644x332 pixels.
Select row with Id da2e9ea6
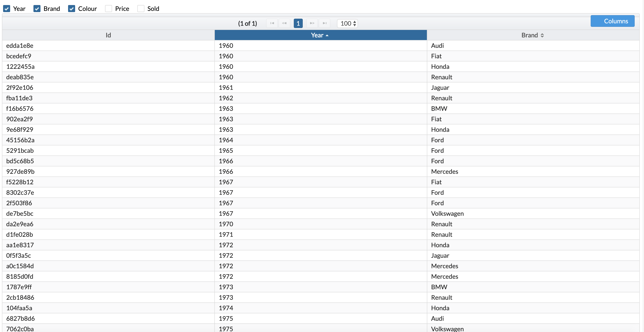pyautogui.click(x=321, y=224)
